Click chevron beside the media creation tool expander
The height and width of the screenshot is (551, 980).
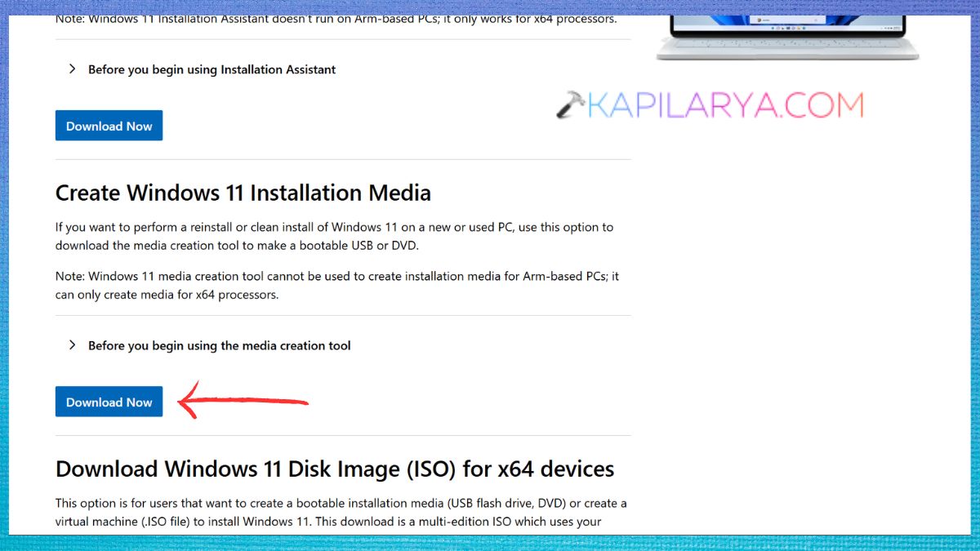73,345
